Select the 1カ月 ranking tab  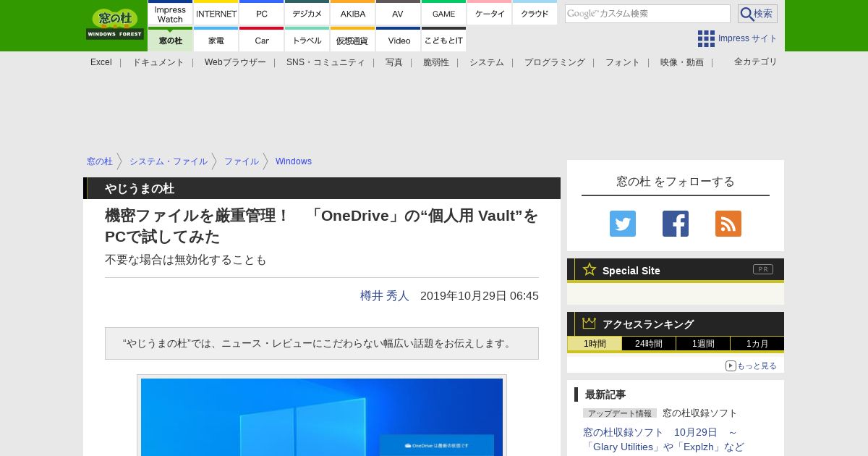point(757,344)
